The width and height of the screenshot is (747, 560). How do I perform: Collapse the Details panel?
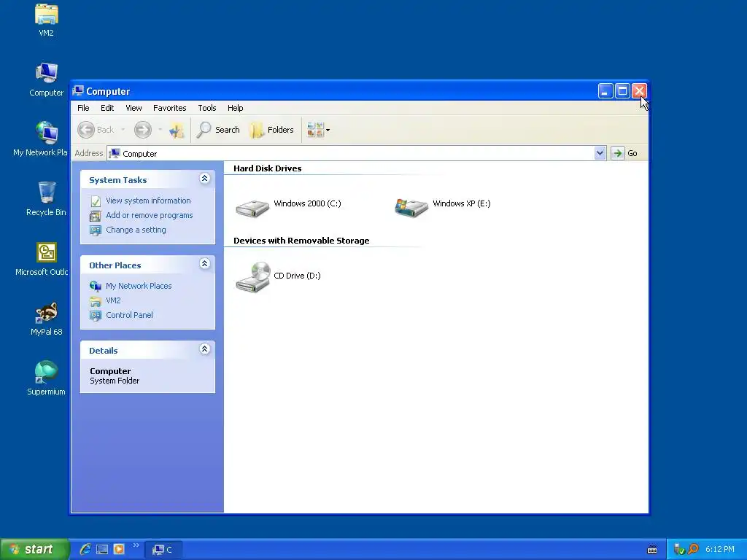click(204, 349)
